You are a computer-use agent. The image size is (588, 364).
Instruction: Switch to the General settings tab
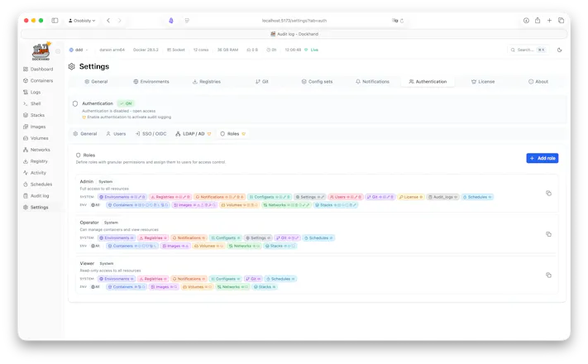click(96, 82)
